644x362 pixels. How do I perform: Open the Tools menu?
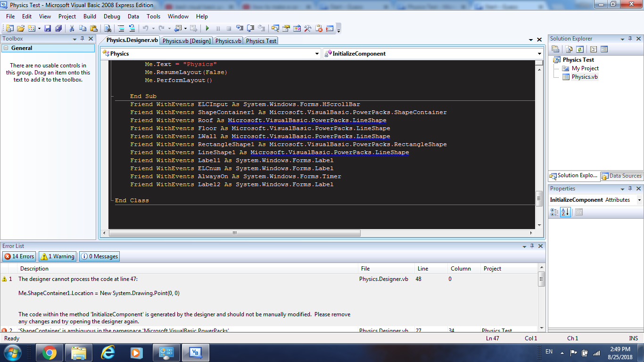point(153,16)
